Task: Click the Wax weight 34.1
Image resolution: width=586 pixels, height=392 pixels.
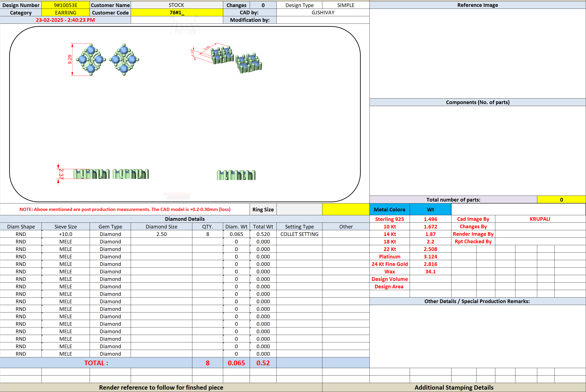Action: coord(430,271)
